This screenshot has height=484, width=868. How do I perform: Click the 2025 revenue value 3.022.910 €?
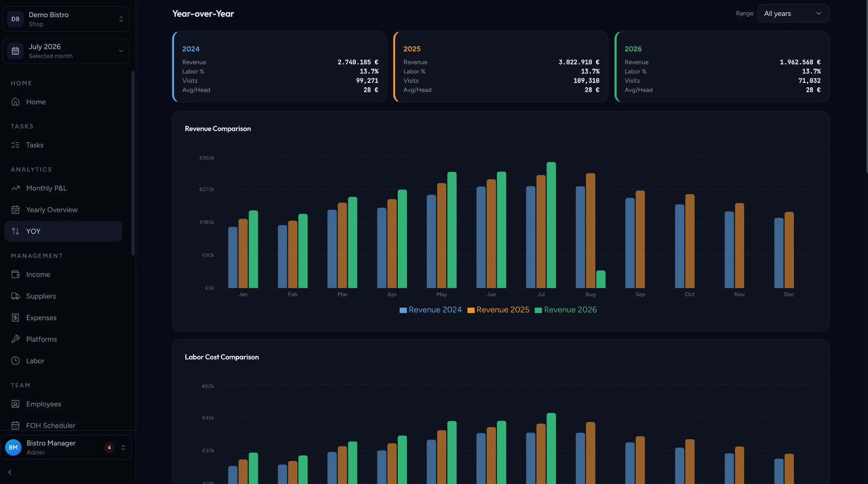[x=579, y=62]
